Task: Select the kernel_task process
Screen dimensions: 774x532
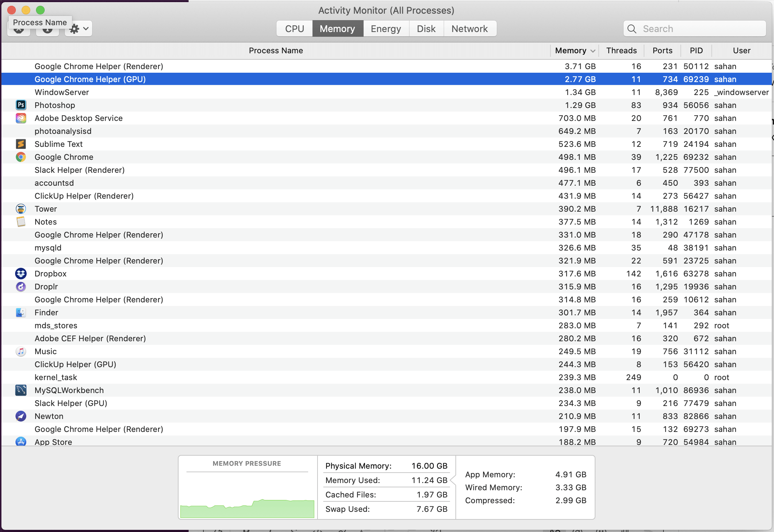Action: click(x=387, y=377)
